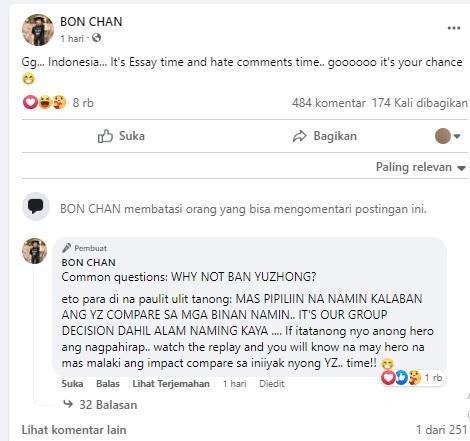This screenshot has height=441, width=470.
Task: Open the 484 komentar count
Action: coord(328,103)
